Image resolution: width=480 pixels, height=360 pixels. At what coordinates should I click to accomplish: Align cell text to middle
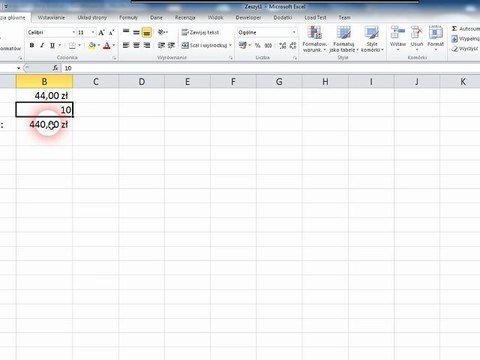pyautogui.click(x=136, y=32)
